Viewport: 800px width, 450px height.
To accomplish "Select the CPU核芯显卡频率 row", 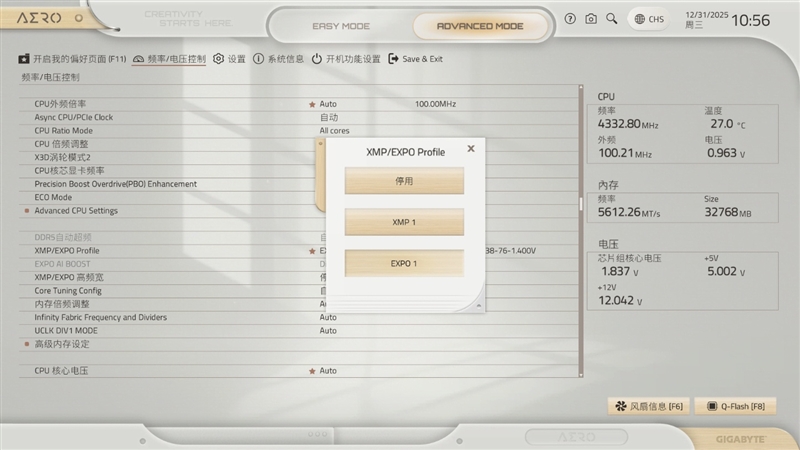I will coord(69,170).
